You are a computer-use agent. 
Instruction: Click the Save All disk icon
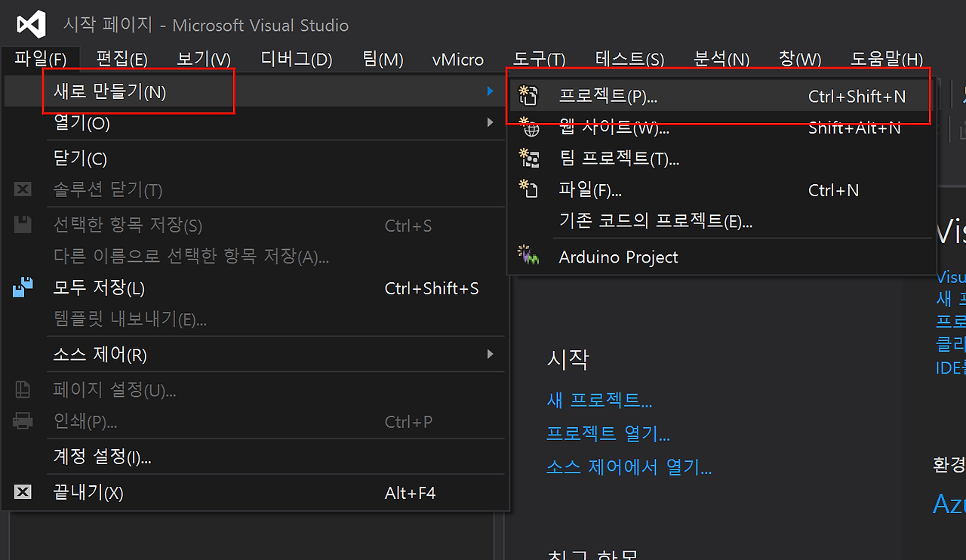[23, 288]
